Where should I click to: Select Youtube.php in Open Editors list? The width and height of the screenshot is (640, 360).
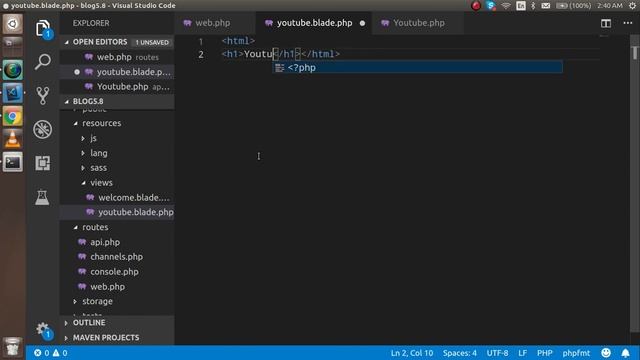click(x=117, y=87)
